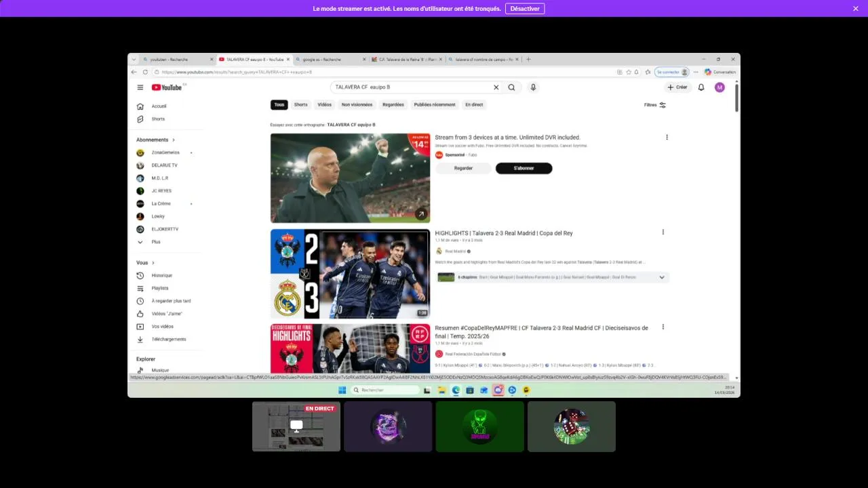Click the Windows Start button
Screen dimensions: 868x488
click(x=342, y=390)
